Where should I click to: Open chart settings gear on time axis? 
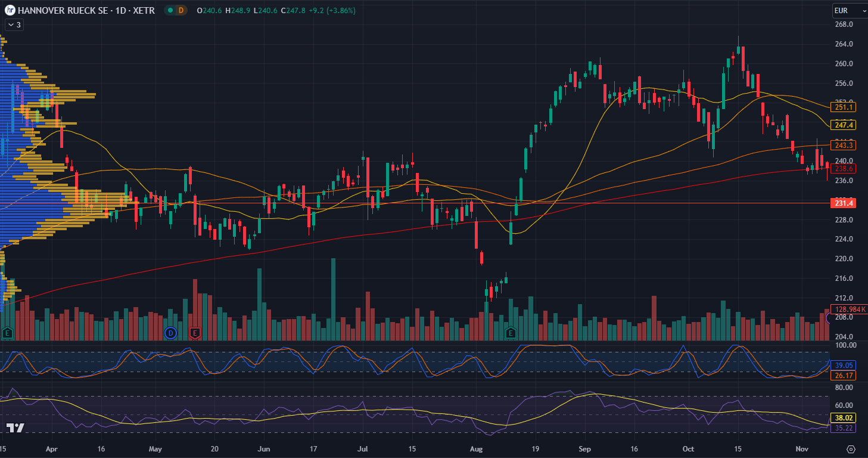tap(851, 448)
